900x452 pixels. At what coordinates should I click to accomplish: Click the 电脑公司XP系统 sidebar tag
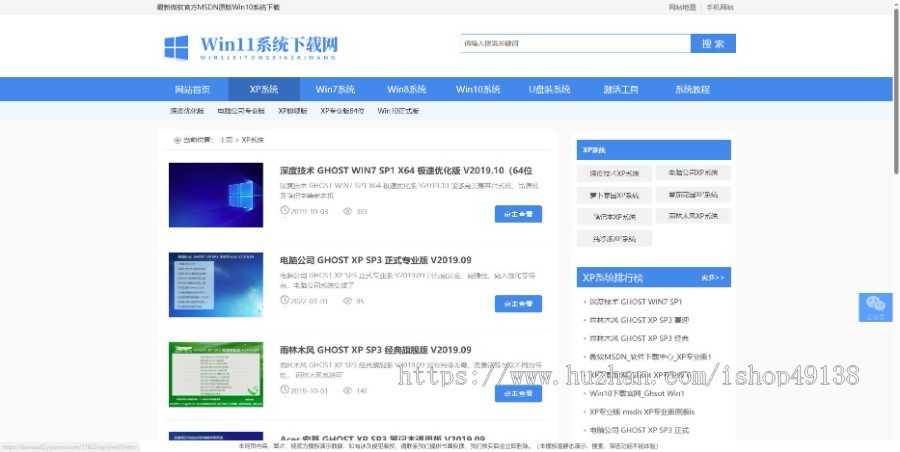click(693, 172)
